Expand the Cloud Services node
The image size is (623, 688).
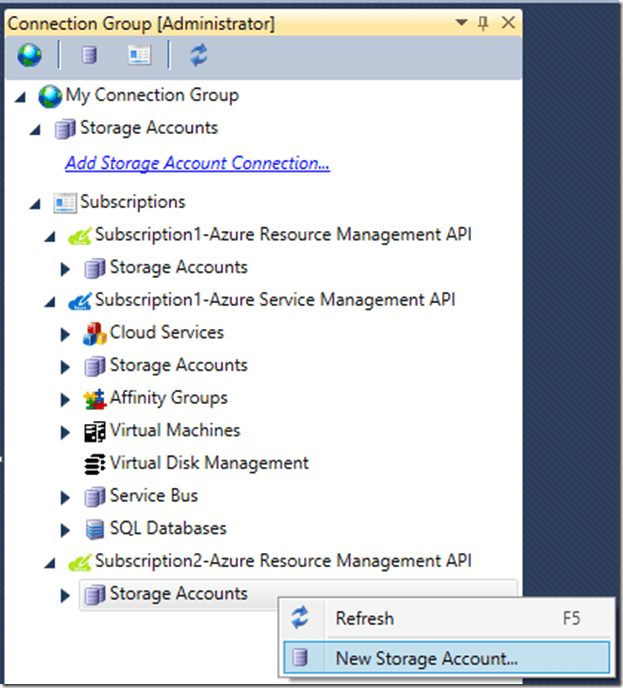pos(65,334)
